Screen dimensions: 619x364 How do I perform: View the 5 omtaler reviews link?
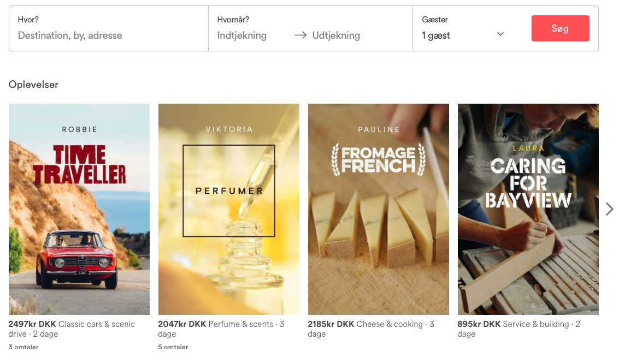[x=173, y=347]
